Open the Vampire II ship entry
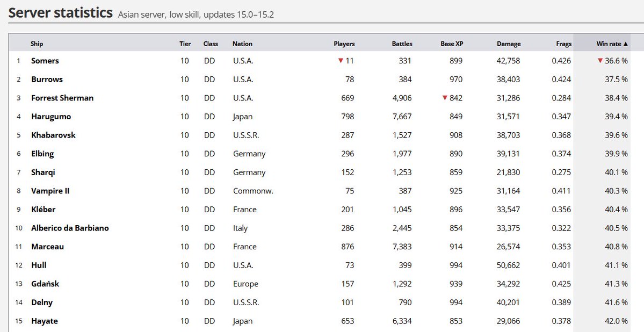Image resolution: width=644 pixels, height=332 pixels. pos(50,191)
